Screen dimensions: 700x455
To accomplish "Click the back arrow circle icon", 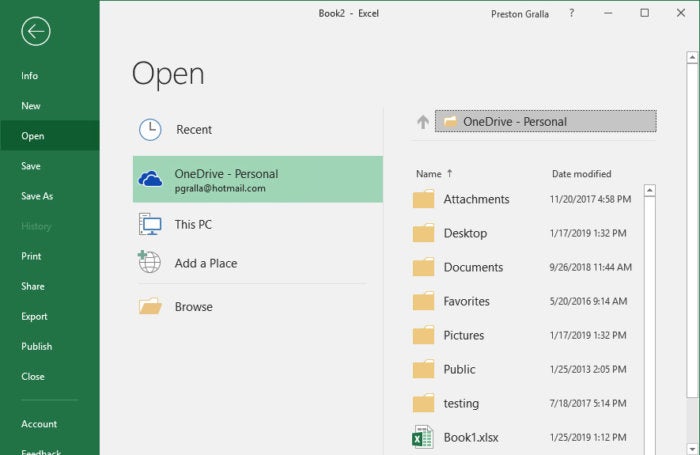I will [36, 31].
